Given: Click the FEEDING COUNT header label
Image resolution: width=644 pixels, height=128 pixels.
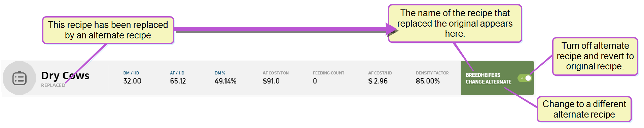Looking at the screenshot, I should 328,73.
